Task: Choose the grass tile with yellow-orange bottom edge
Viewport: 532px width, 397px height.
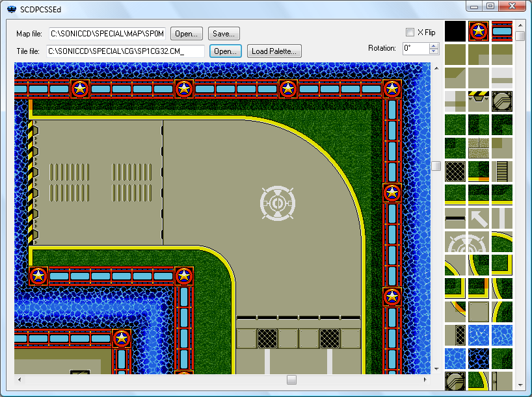Action: point(479,172)
